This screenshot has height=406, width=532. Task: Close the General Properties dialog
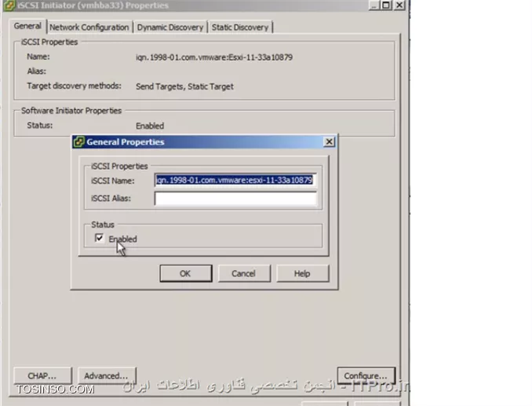(x=329, y=142)
